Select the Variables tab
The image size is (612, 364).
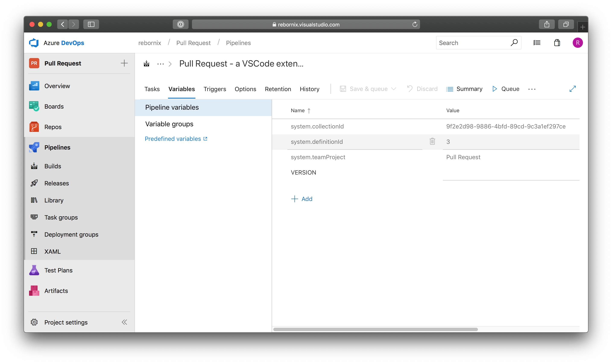182,89
